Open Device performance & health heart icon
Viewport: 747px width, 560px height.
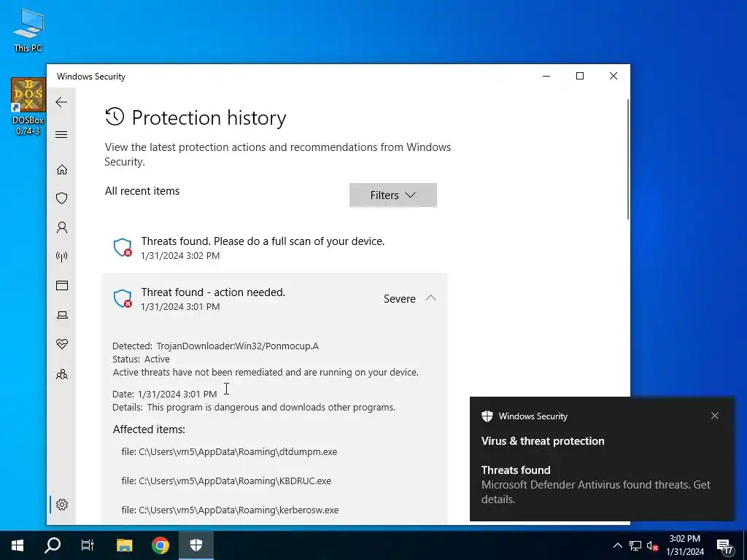coord(62,344)
